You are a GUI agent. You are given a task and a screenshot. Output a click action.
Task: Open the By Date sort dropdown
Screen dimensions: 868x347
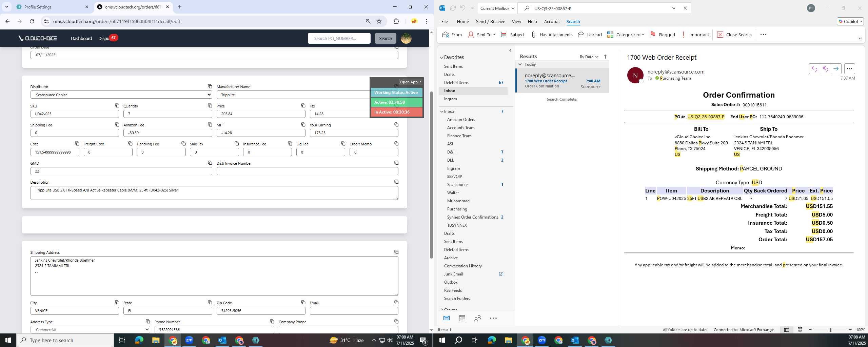tap(589, 57)
